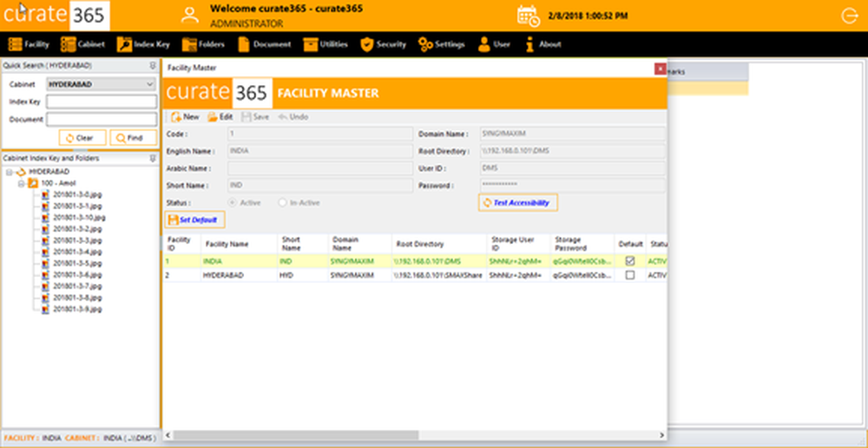Select the Active status radio button
Image resolution: width=868 pixels, height=448 pixels.
tap(233, 202)
